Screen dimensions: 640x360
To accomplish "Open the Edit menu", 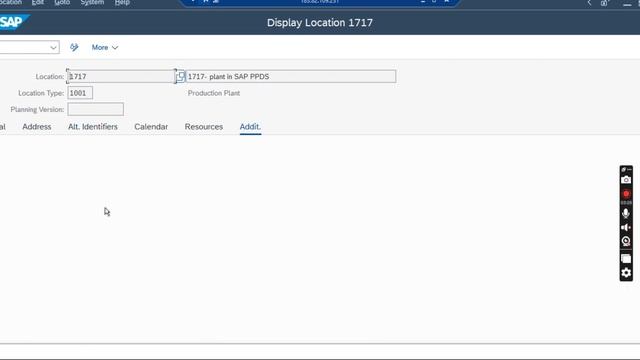I will pyautogui.click(x=38, y=2).
